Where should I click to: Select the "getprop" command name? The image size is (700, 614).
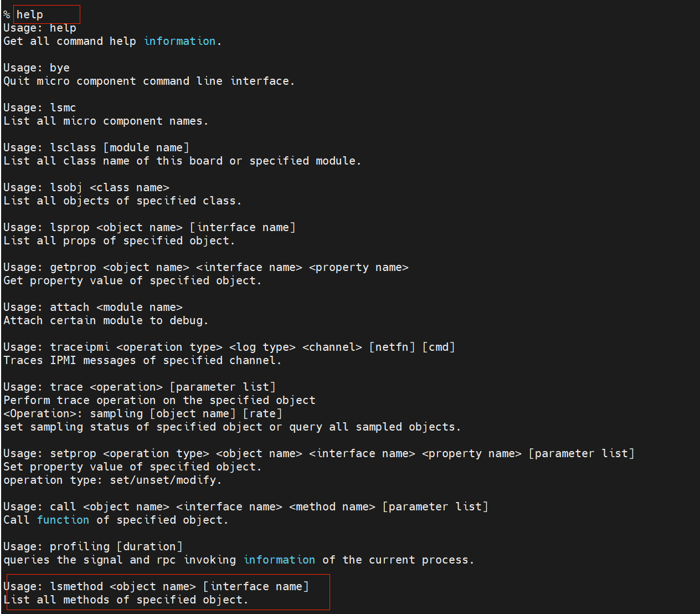pos(73,268)
